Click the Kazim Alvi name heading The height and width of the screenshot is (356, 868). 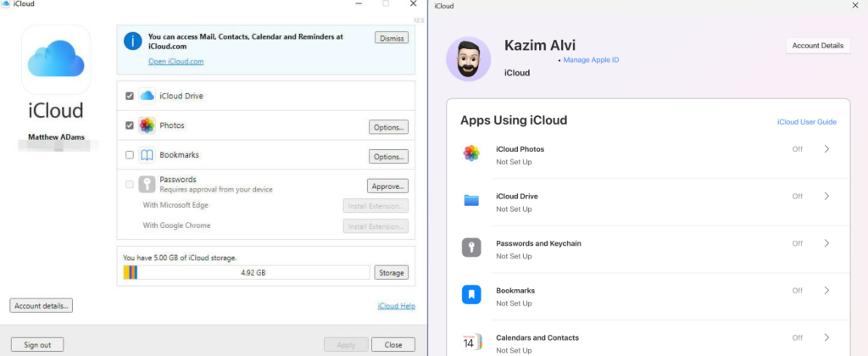pos(540,46)
